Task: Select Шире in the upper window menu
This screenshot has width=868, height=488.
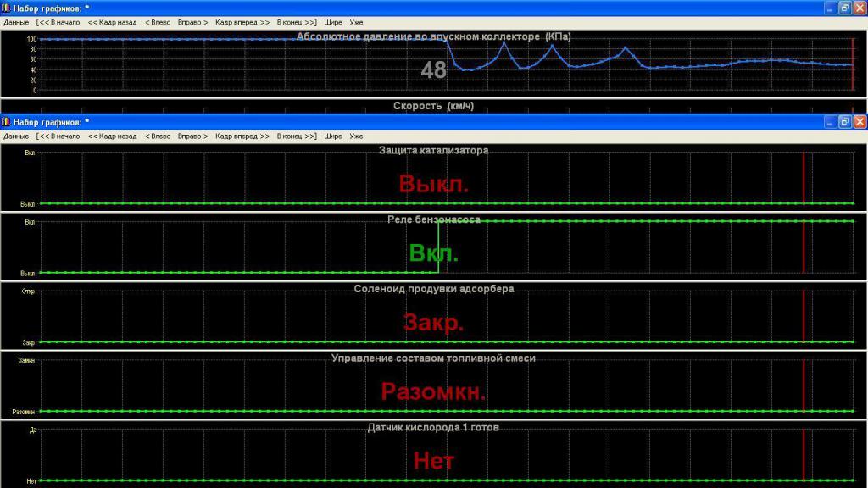Action: [x=333, y=21]
